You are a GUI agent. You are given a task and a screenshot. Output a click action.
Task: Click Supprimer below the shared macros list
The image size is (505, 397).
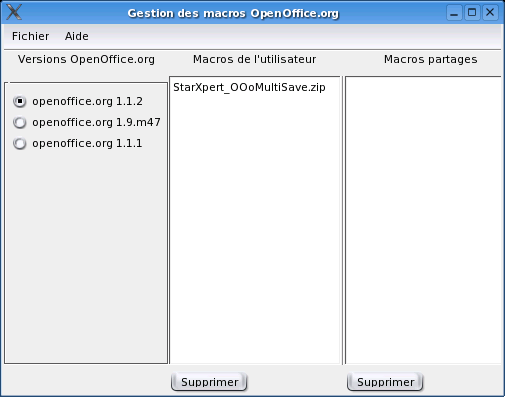click(x=385, y=382)
